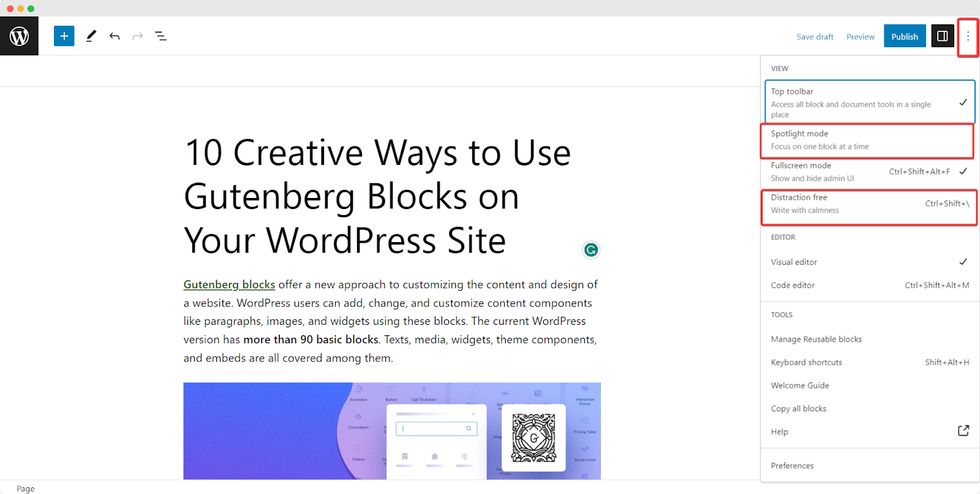980x494 pixels.
Task: Open Help from the options menu
Action: coord(870,431)
